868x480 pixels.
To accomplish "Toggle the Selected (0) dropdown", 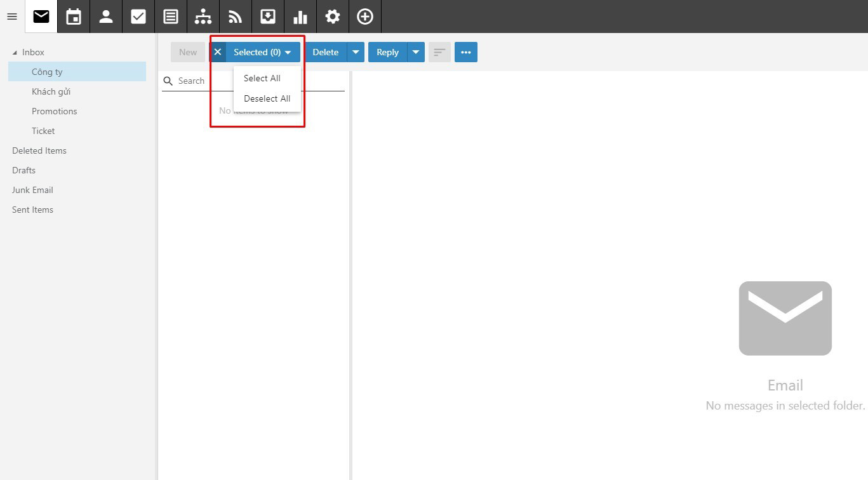I will (x=263, y=52).
